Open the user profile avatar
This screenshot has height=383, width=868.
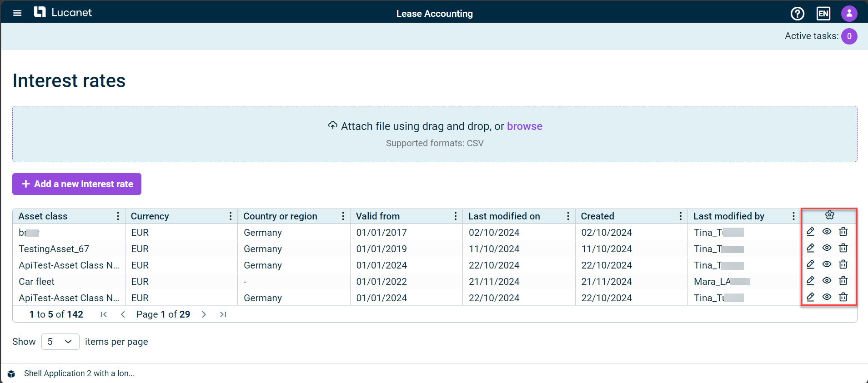click(849, 14)
